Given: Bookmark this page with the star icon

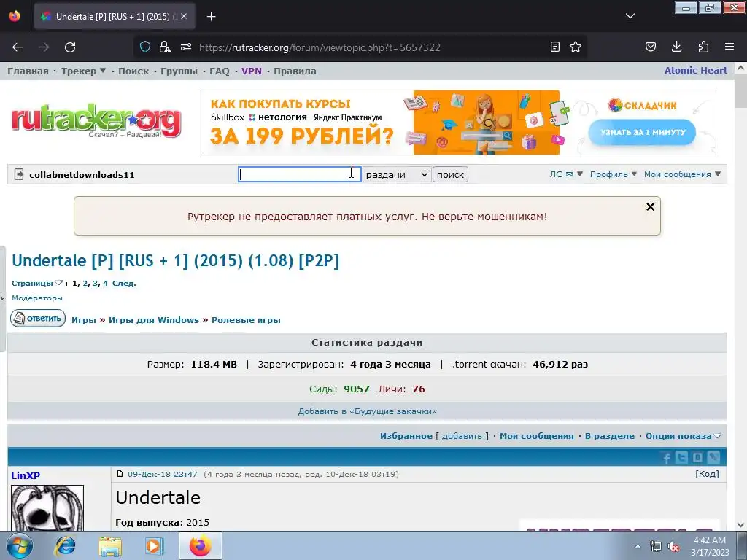Looking at the screenshot, I should 576,47.
